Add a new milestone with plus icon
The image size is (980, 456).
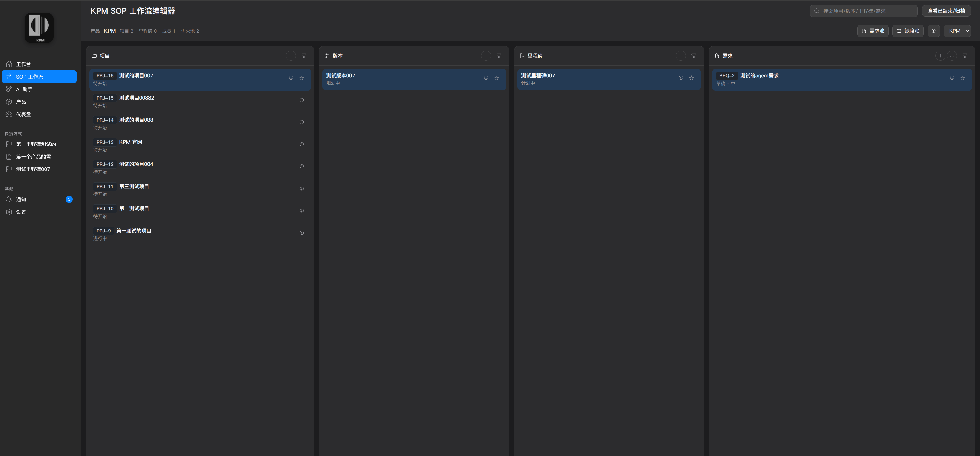click(680, 56)
